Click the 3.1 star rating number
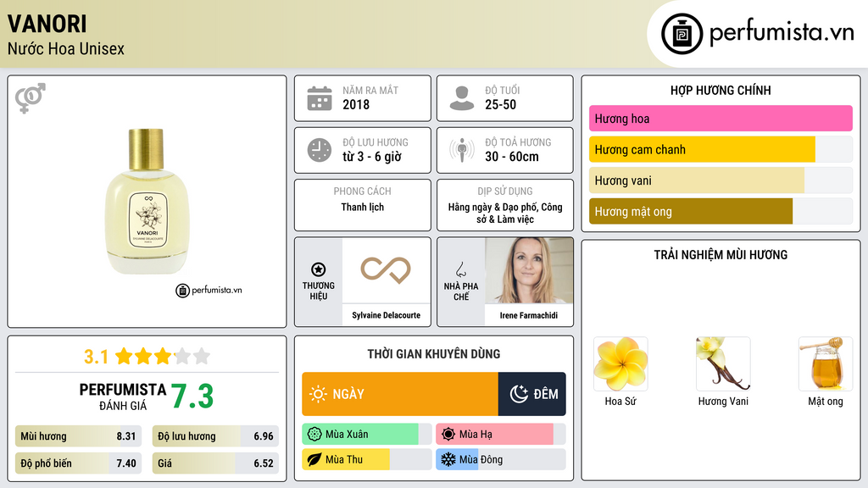 pyautogui.click(x=96, y=357)
